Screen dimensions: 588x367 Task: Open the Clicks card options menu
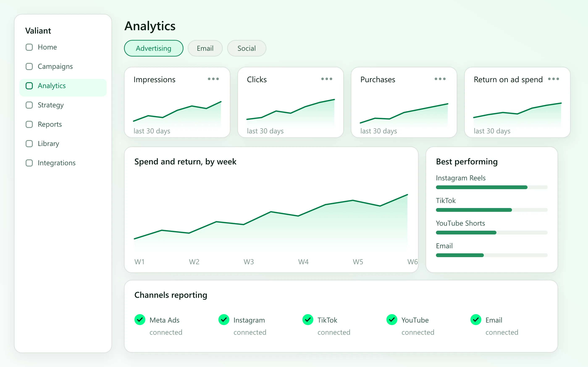327,79
